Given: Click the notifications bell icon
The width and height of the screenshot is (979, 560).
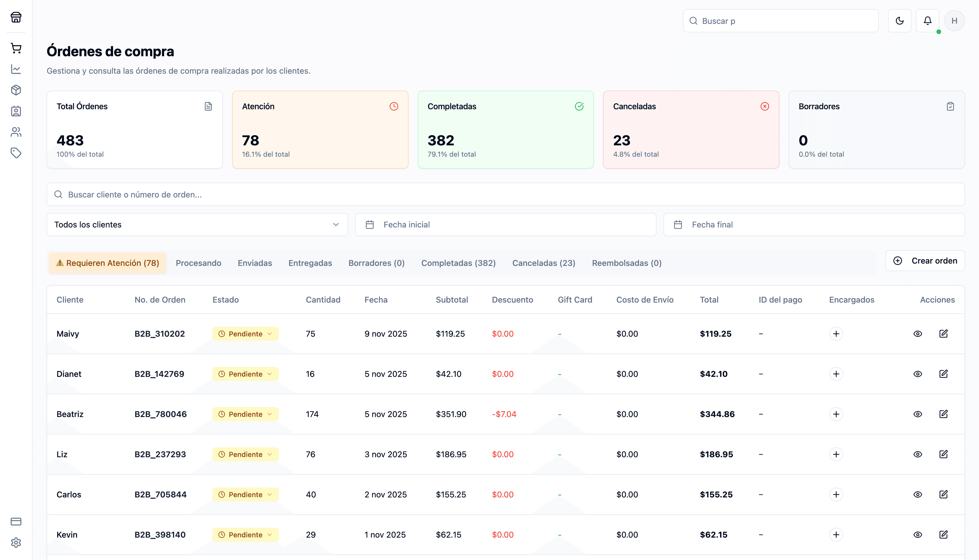Looking at the screenshot, I should pos(927,21).
